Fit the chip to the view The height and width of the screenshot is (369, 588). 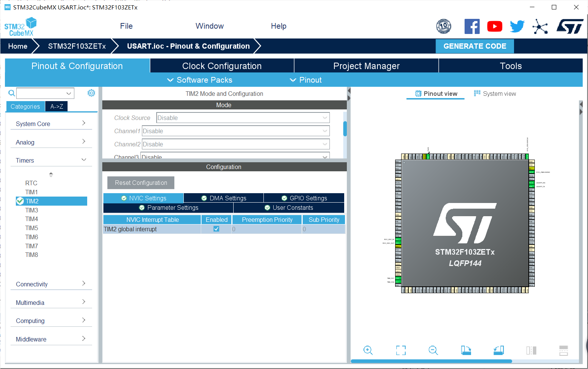(401, 351)
